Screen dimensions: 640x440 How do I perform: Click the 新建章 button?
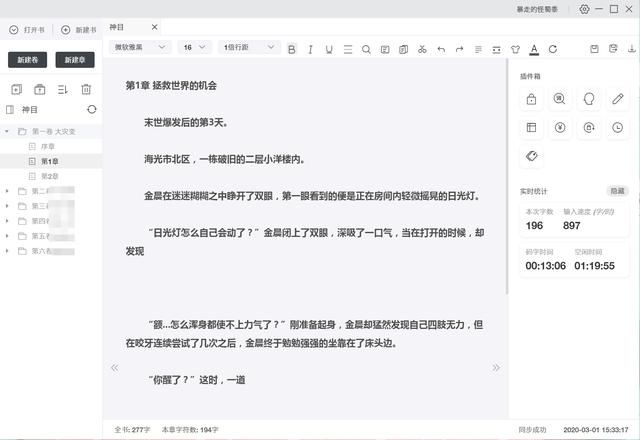click(x=75, y=60)
